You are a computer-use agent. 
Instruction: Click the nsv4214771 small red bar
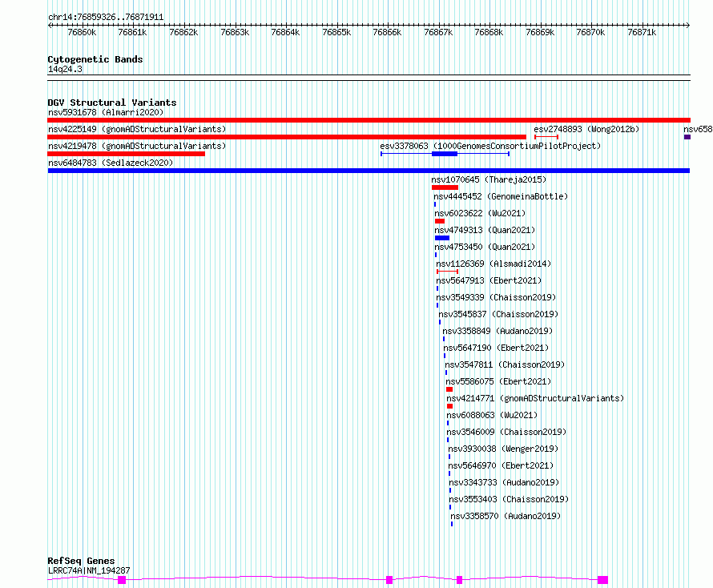point(449,406)
